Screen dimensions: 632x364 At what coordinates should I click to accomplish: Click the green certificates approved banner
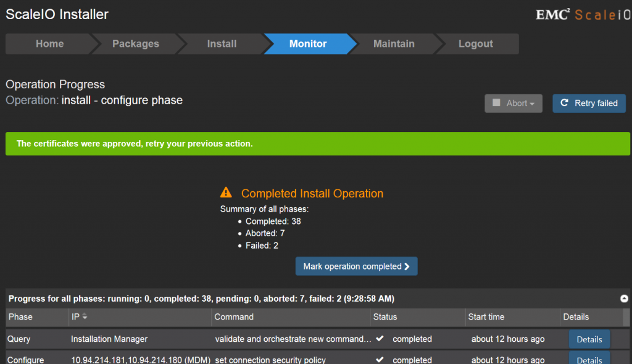click(x=317, y=144)
